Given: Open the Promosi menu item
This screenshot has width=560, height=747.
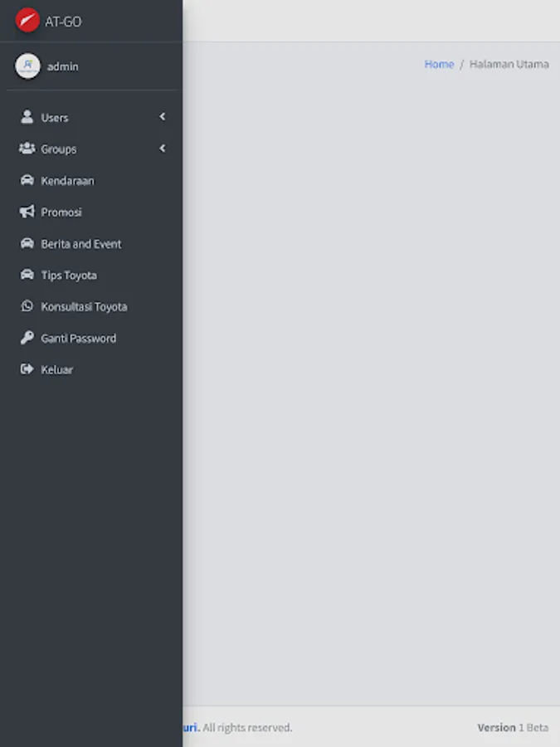Looking at the screenshot, I should pyautogui.click(x=61, y=212).
